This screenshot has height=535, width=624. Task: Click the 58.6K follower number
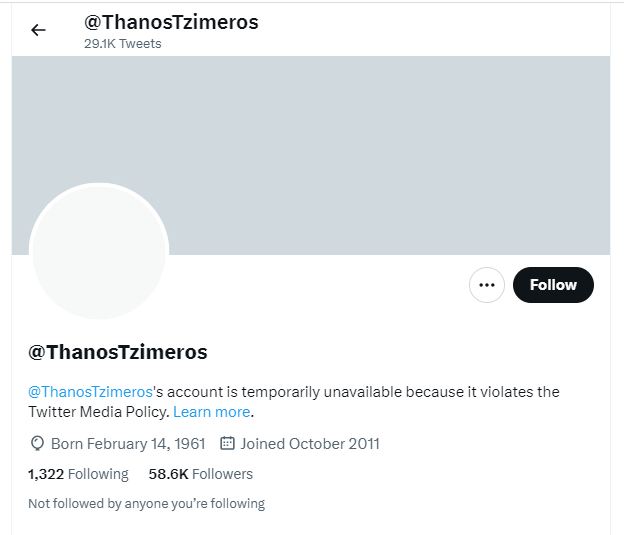coord(167,474)
